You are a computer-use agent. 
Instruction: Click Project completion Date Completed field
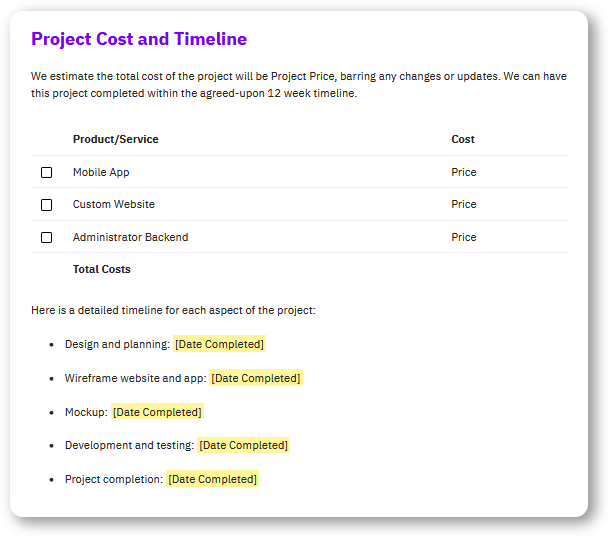[x=212, y=479]
